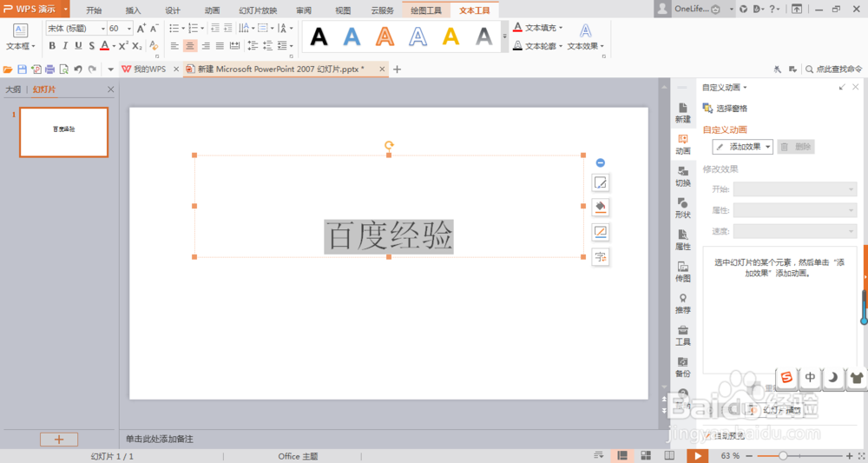Open print preview
The height and width of the screenshot is (463, 868).
(63, 69)
